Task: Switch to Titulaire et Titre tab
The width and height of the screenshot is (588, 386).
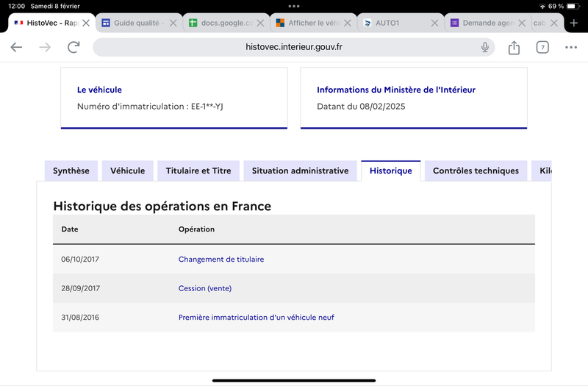Action: tap(198, 171)
